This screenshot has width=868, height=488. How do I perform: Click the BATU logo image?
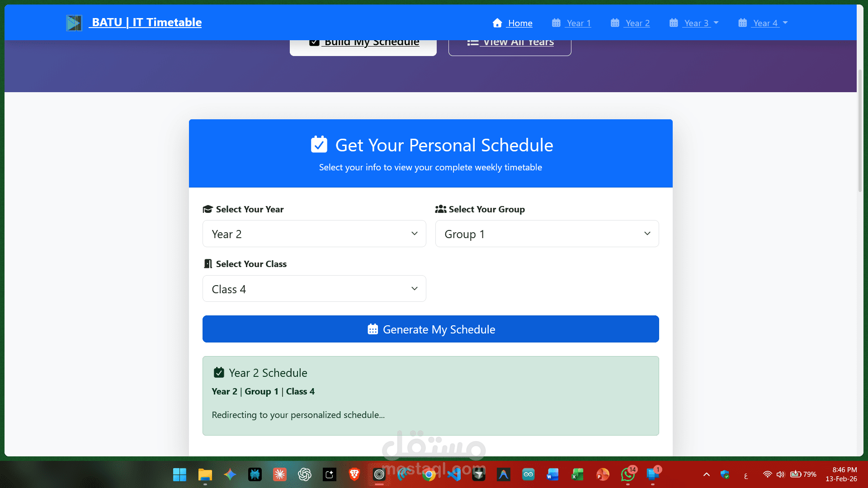pyautogui.click(x=74, y=23)
